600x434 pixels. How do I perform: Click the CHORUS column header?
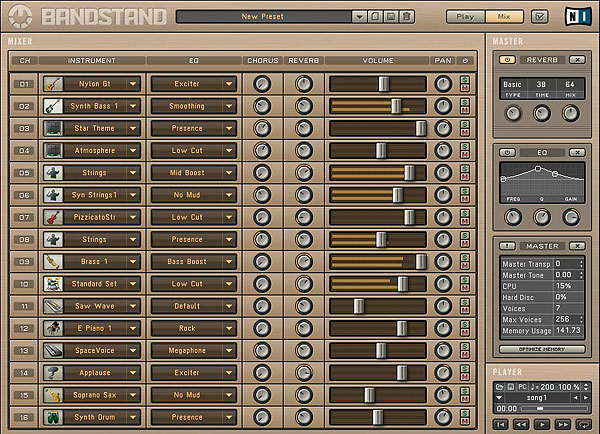(262, 60)
